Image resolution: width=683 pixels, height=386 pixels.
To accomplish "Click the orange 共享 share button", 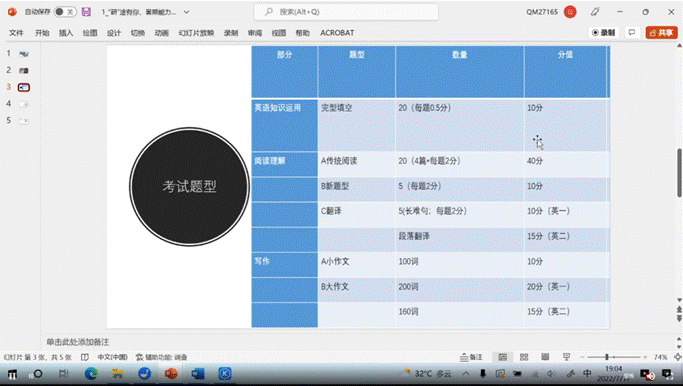I will pos(661,33).
